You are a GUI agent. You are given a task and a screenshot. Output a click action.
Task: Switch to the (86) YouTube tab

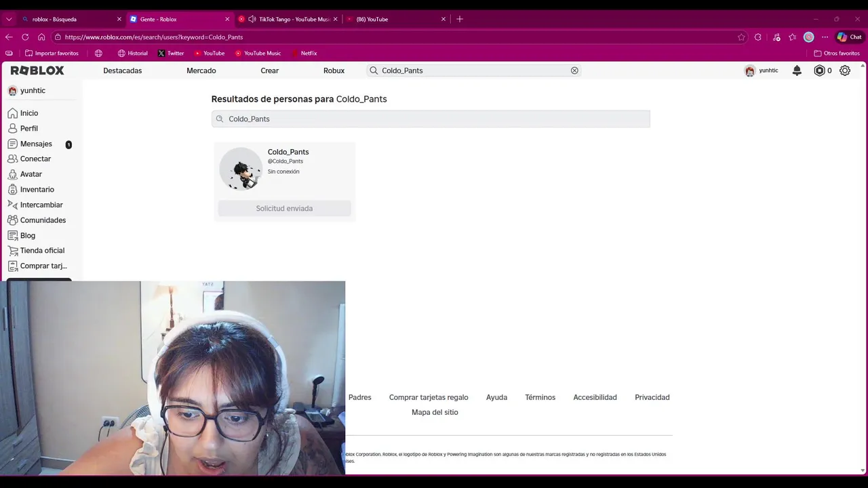pyautogui.click(x=396, y=19)
